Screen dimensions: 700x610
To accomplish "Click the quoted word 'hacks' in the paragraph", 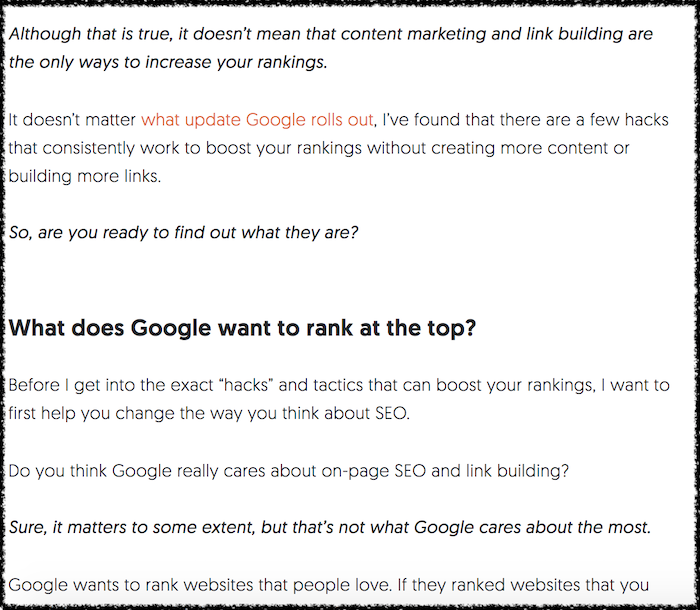I will point(247,385).
